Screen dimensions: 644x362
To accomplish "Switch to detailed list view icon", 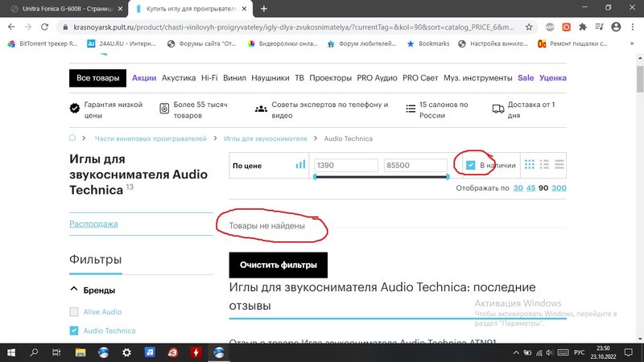I will pos(544,165).
